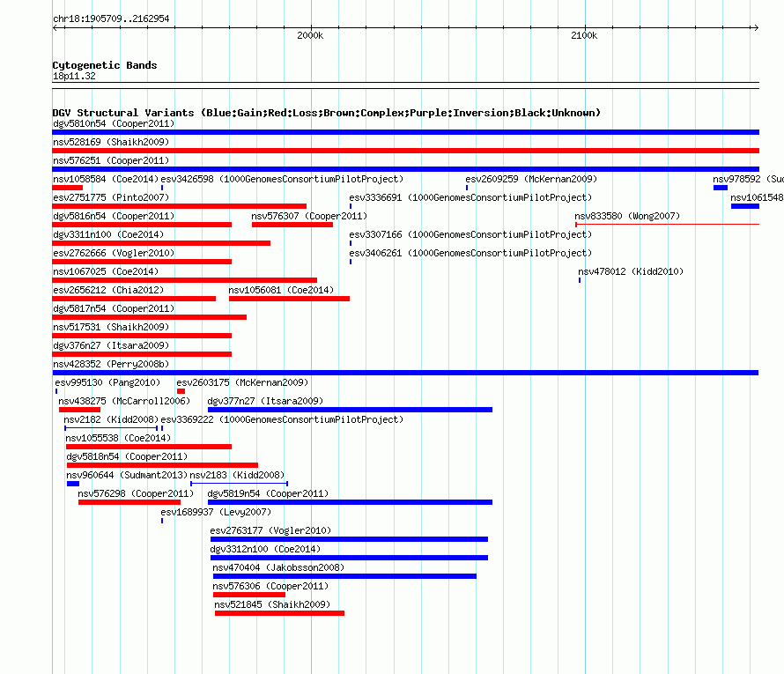Click nsv960644 (Sudmant2013) label
Image resolution: width=784 pixels, height=674 pixels.
[127, 475]
